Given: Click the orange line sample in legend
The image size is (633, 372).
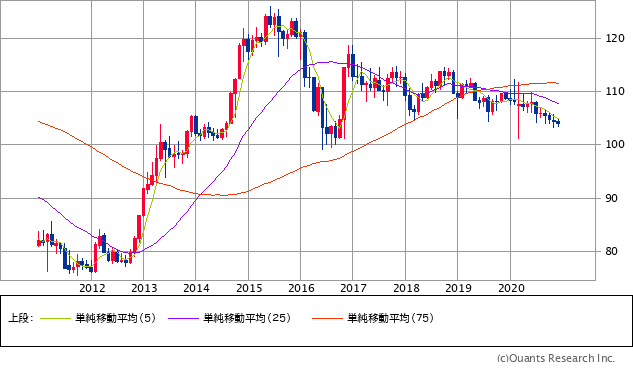Looking at the screenshot, I should 327,319.
